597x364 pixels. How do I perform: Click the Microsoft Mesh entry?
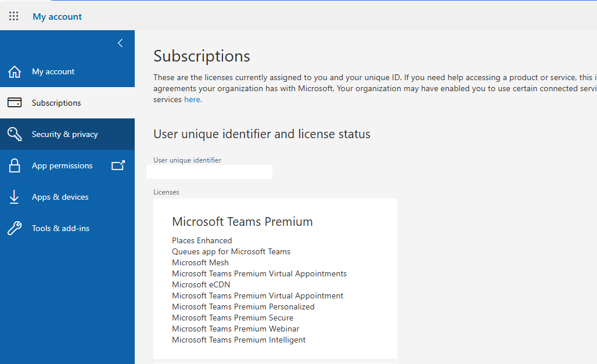click(x=200, y=263)
